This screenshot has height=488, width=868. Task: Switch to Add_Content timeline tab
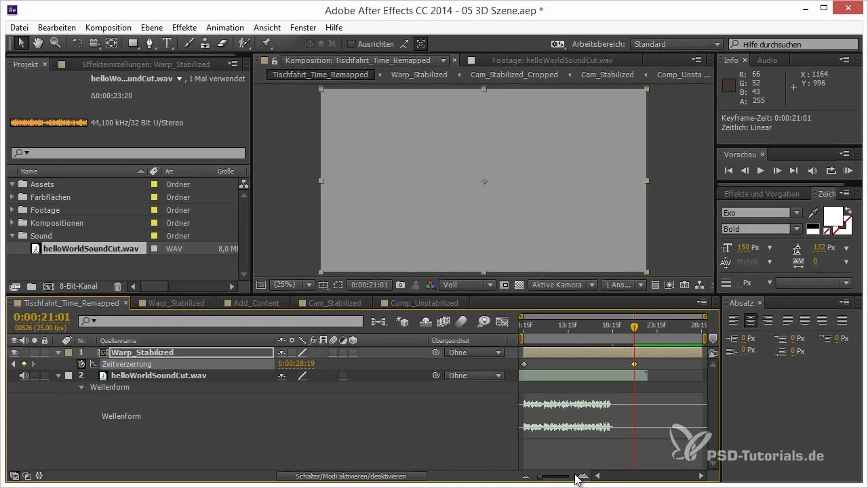pos(256,303)
